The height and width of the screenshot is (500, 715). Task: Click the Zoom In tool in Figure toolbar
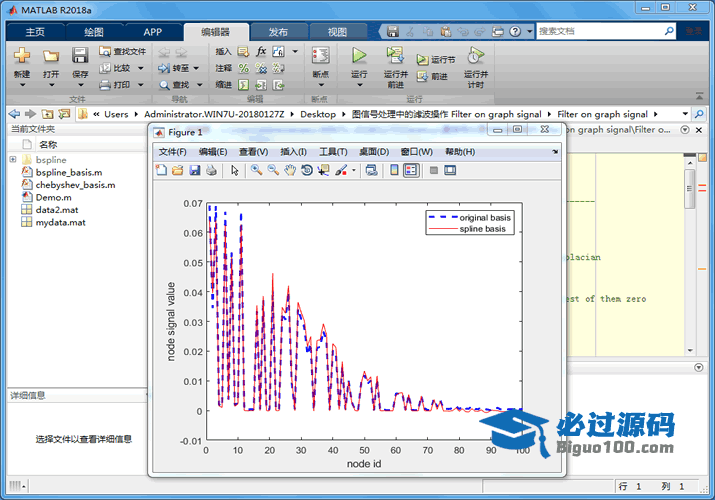257,170
